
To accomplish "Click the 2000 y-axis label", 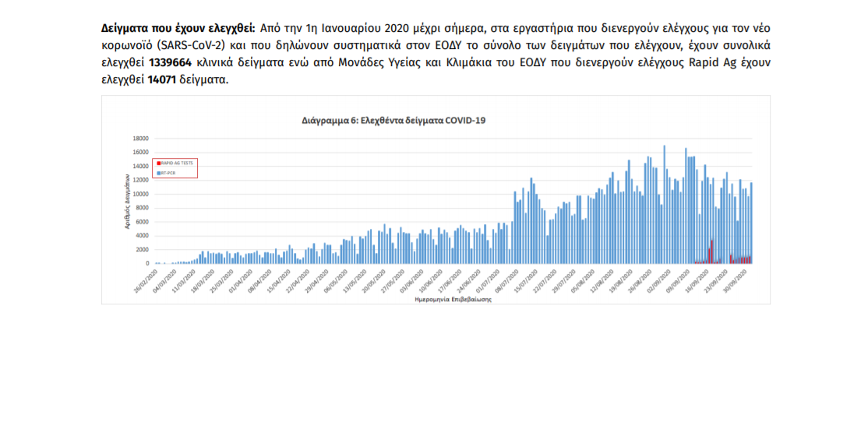I will click(142, 249).
